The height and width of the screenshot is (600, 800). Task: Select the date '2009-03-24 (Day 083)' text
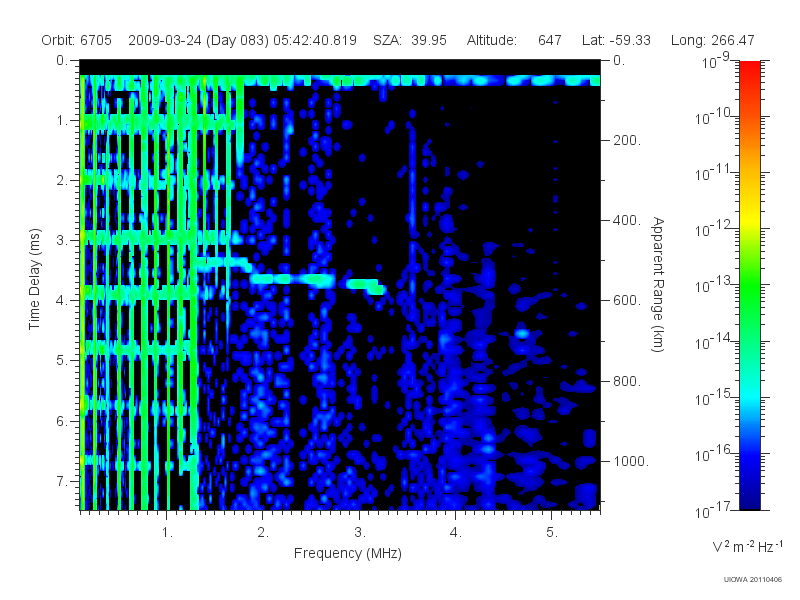click(x=198, y=40)
